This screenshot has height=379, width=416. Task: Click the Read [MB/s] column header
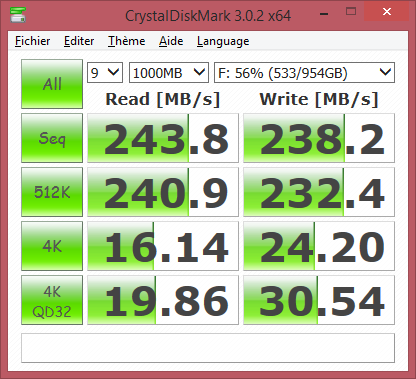click(x=163, y=99)
